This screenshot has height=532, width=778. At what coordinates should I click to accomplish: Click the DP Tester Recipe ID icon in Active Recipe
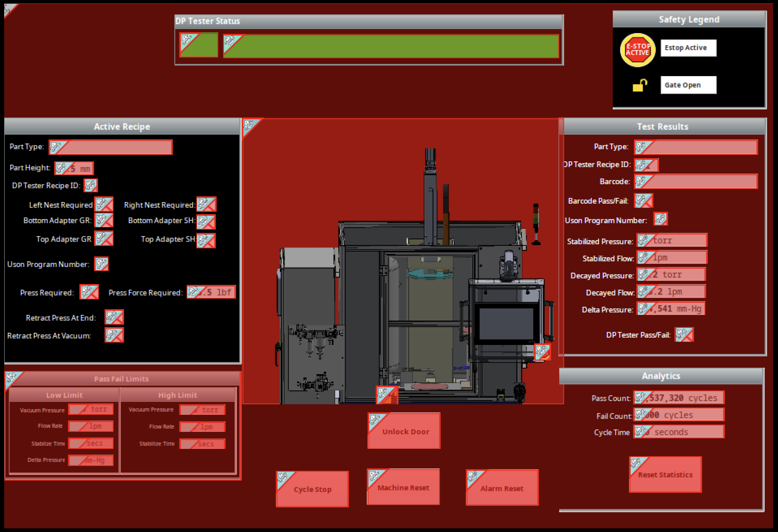pyautogui.click(x=91, y=185)
